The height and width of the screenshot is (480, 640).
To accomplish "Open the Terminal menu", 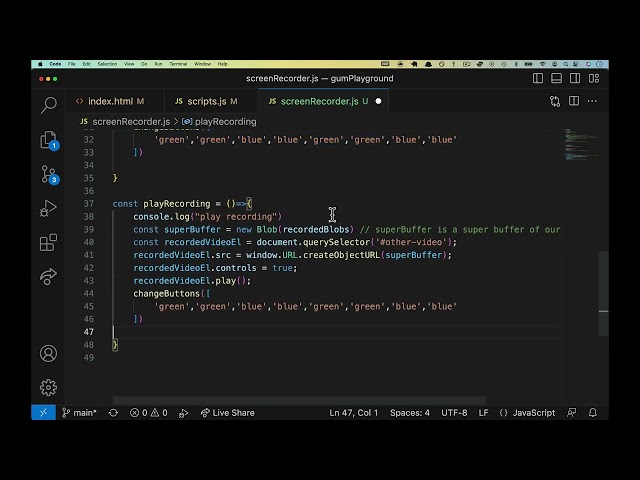I will [x=178, y=64].
